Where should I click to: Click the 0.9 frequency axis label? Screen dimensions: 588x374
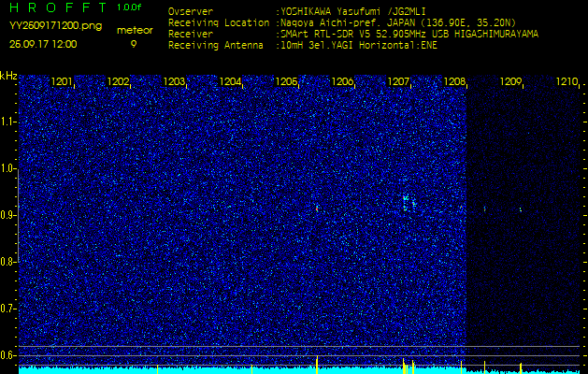(7, 215)
